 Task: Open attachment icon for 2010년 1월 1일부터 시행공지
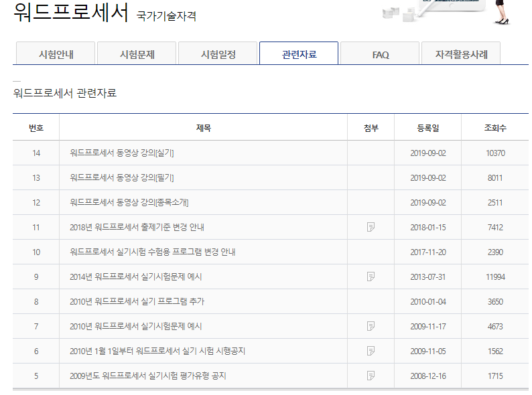(x=371, y=351)
